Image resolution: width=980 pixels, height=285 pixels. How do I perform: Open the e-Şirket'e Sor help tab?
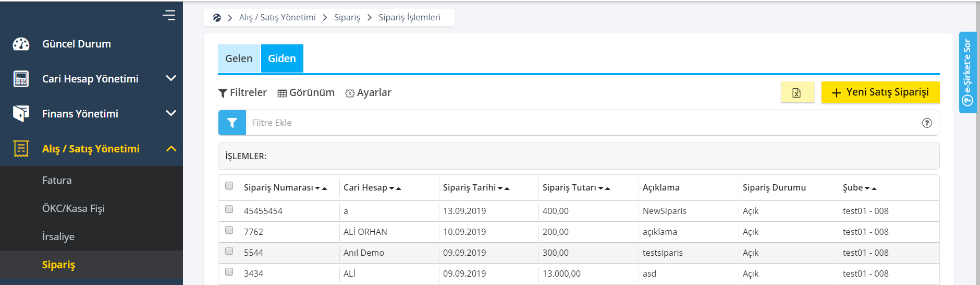coord(967,73)
